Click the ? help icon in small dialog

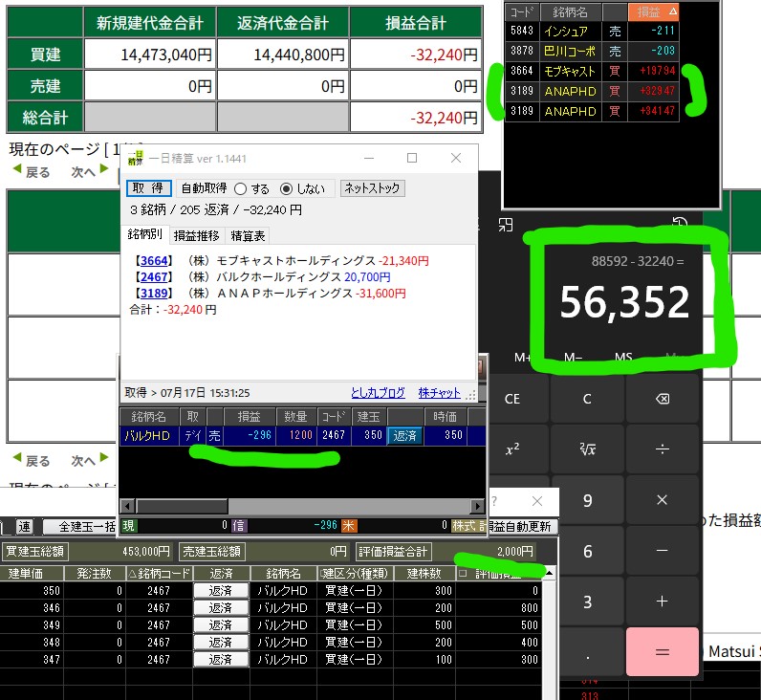coord(494,501)
